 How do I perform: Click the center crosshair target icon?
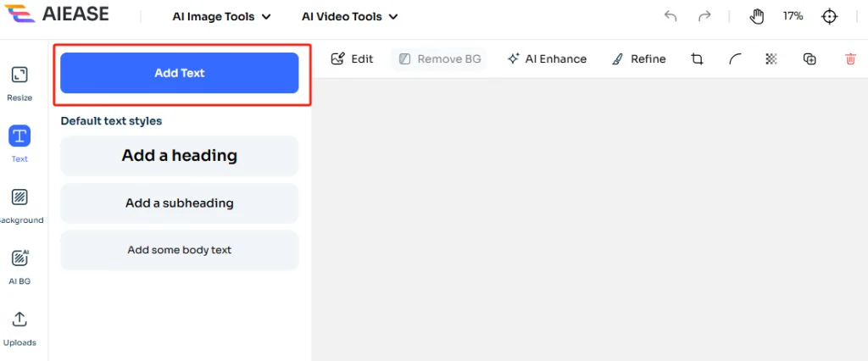[x=830, y=16]
